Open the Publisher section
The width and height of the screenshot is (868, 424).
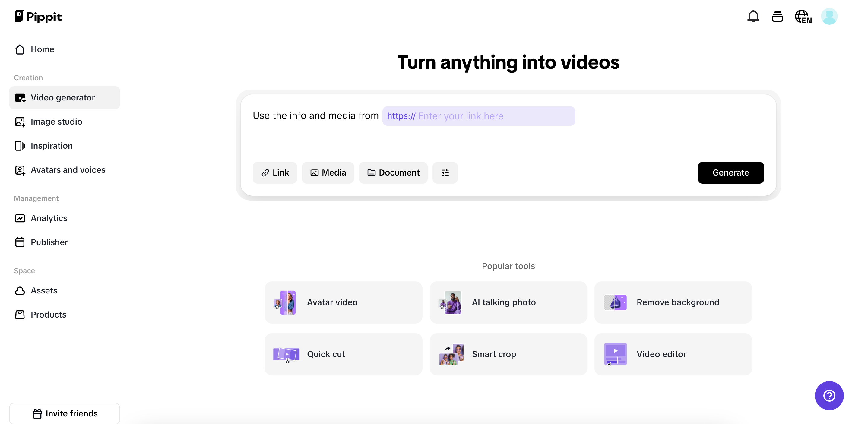coord(49,242)
